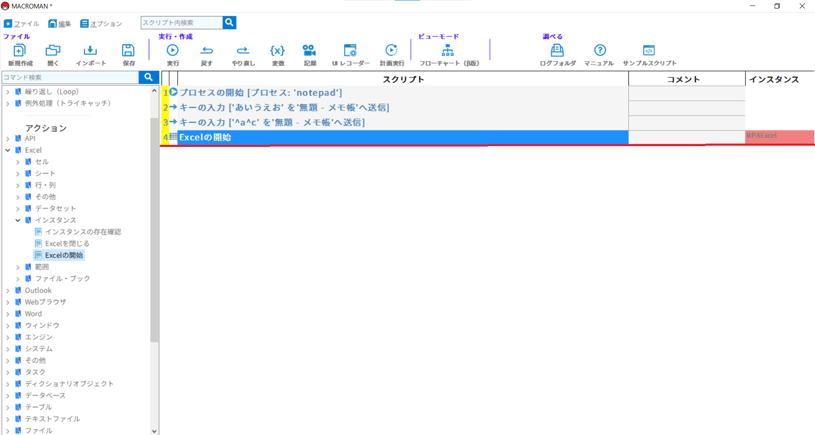This screenshot has height=435, width=815.
Task: Expand the シート subfolder arrow
Action: pyautogui.click(x=18, y=174)
